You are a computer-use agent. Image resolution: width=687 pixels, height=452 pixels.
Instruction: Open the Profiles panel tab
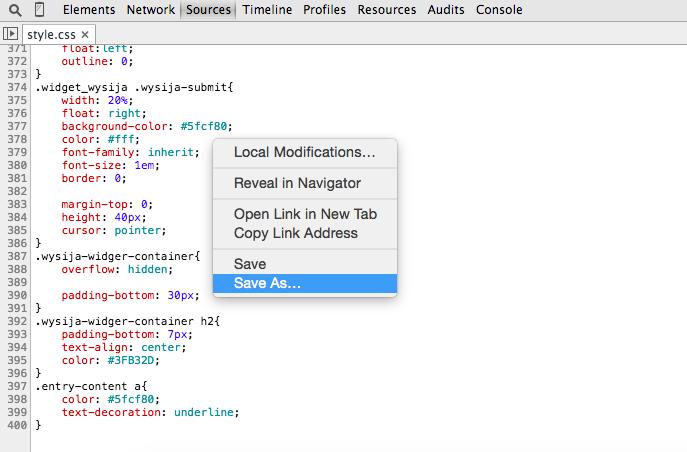tap(326, 11)
